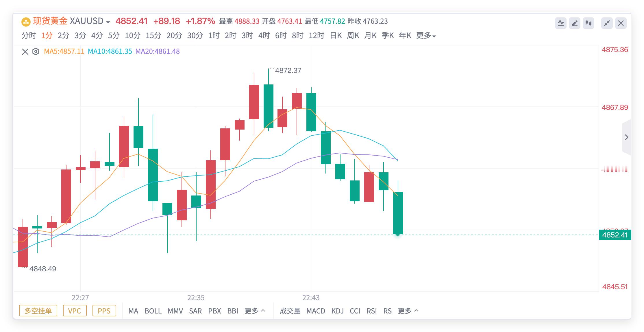Expand 更多 after the RS indicator

pyautogui.click(x=408, y=311)
